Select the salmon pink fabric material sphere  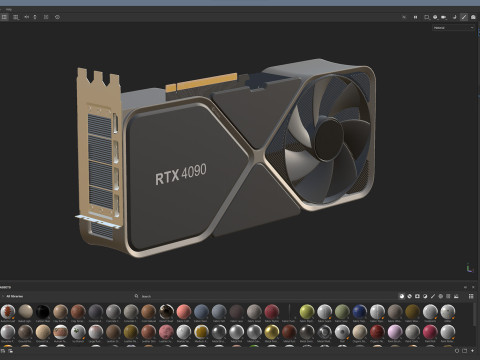[184, 312]
